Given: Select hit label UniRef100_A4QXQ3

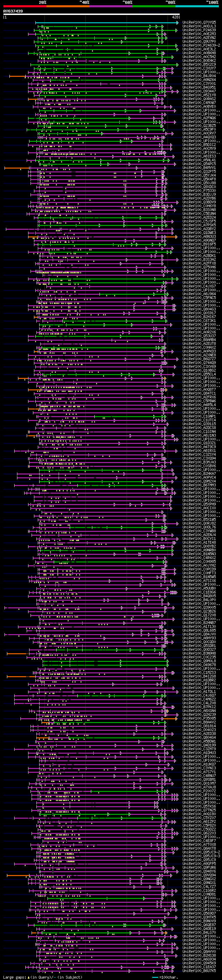Looking at the screenshot, I should coord(199,137).
